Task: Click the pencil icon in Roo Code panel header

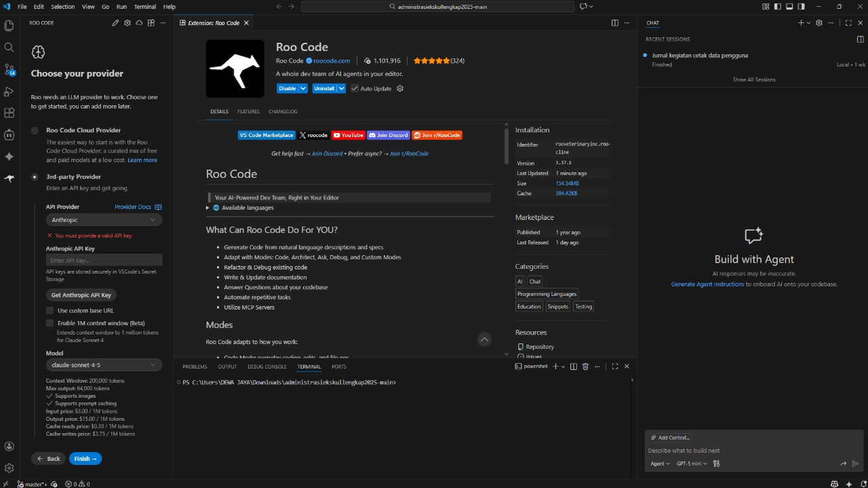Action: (x=115, y=22)
